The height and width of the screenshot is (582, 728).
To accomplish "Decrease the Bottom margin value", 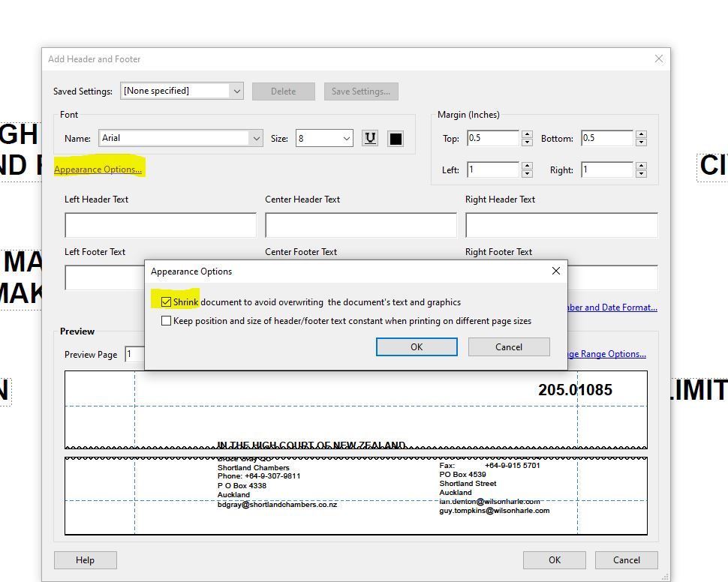I will tap(641, 142).
